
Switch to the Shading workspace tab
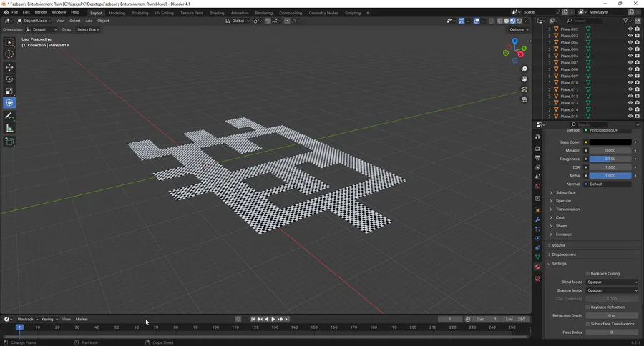(x=217, y=13)
